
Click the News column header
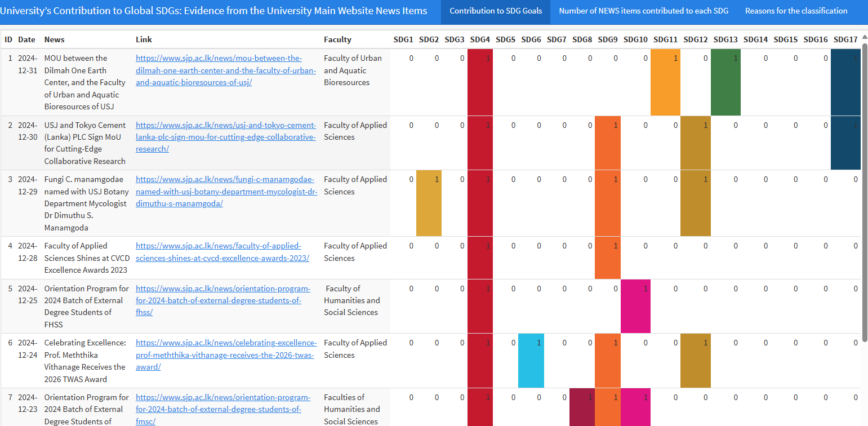[x=55, y=39]
